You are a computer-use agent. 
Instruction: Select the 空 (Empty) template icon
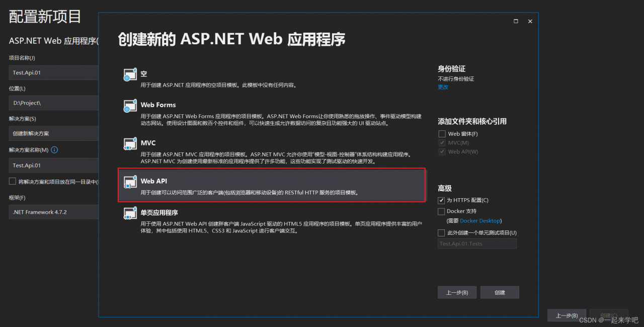pos(130,74)
